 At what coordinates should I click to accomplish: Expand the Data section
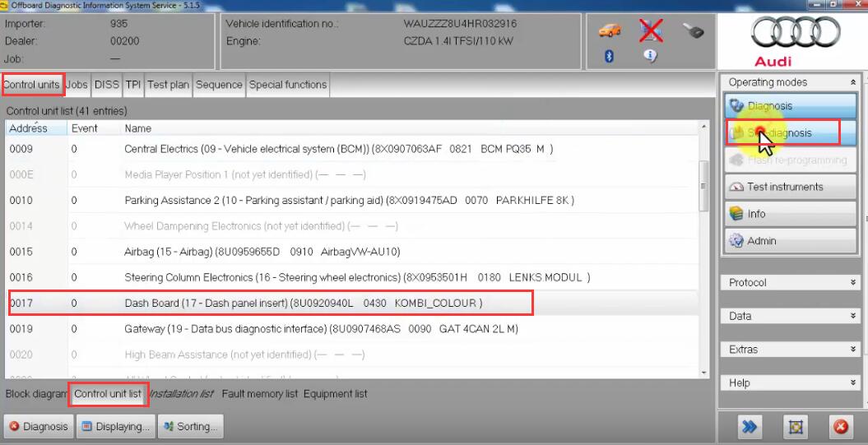(791, 316)
